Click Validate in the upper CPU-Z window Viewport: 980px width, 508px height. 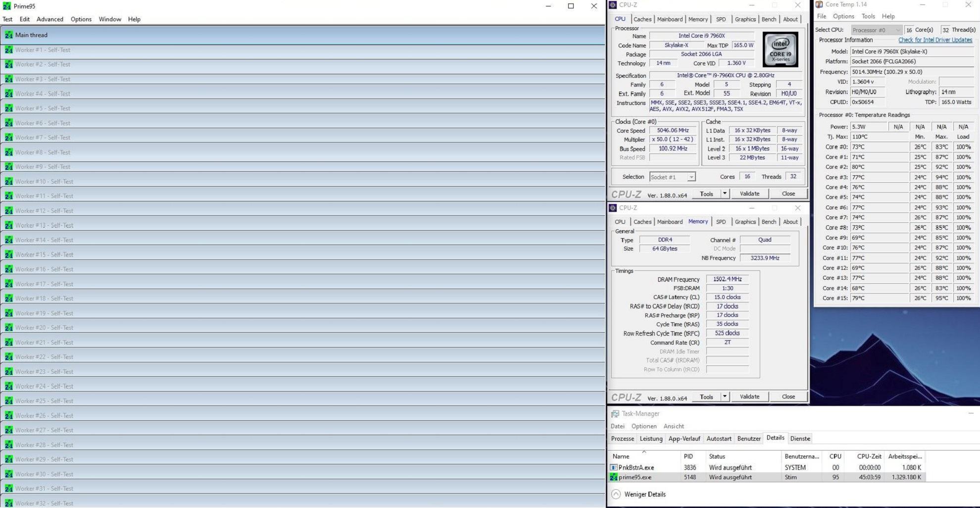coord(749,194)
